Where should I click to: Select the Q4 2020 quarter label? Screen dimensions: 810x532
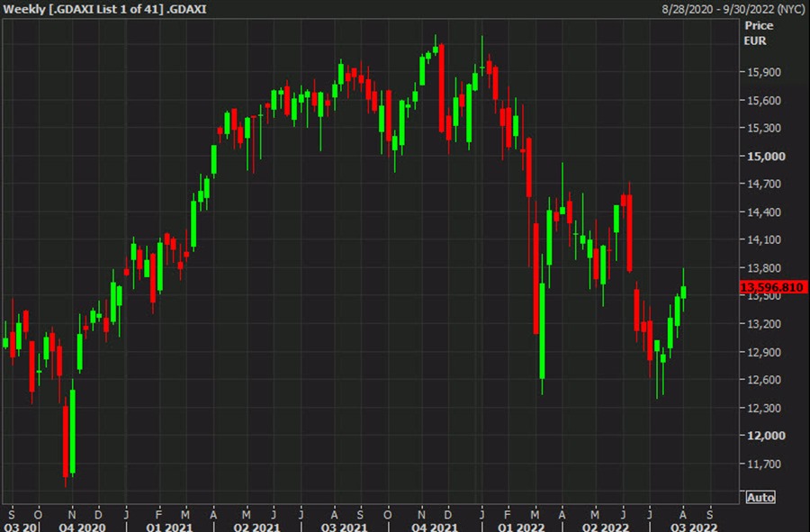pos(82,527)
